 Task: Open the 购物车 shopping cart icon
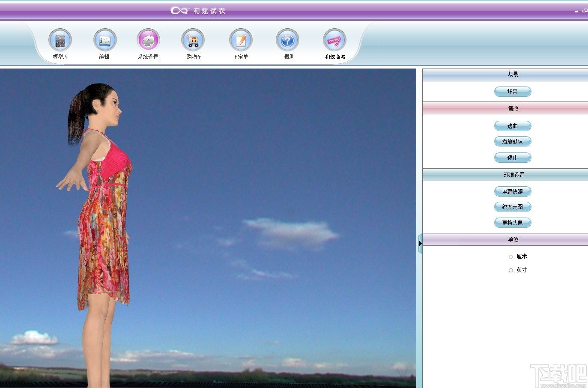[193, 40]
